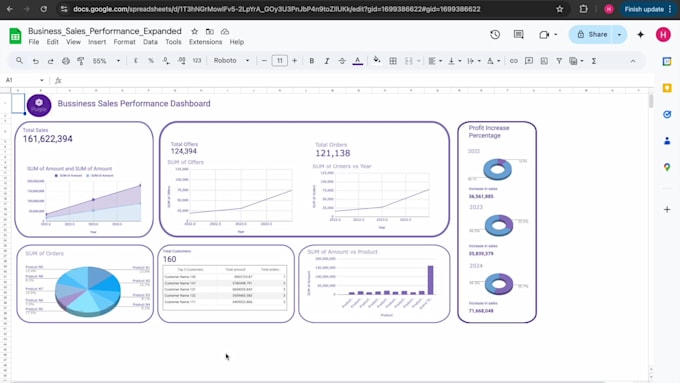The image size is (680, 383).
Task: Print the spreadsheet
Action: [65, 61]
